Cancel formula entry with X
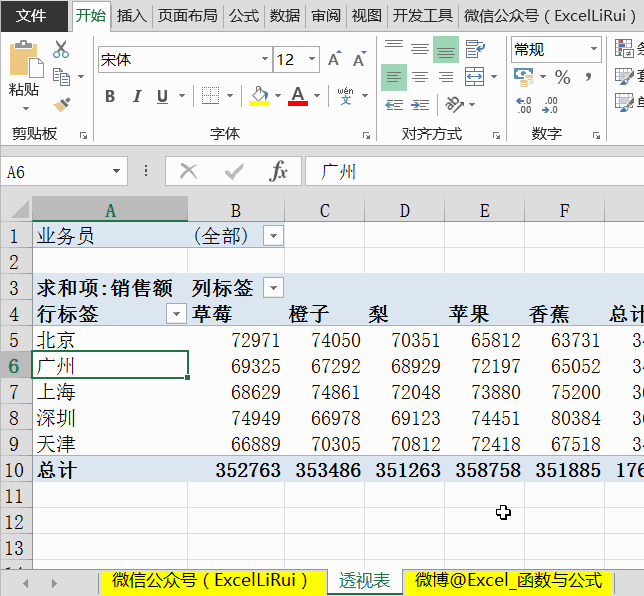The height and width of the screenshot is (596, 644). point(189,171)
